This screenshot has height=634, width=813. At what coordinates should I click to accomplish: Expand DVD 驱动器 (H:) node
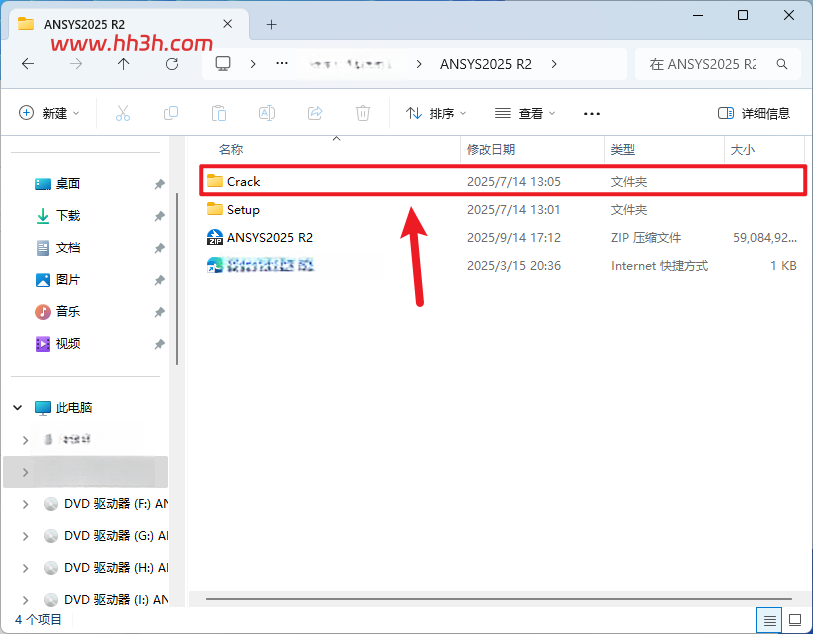25,568
